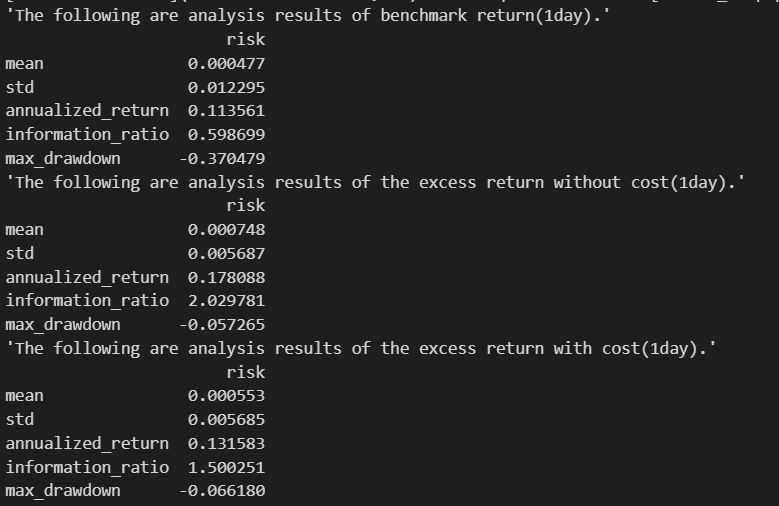Select the std value 0.005687

pyautogui.click(x=227, y=253)
